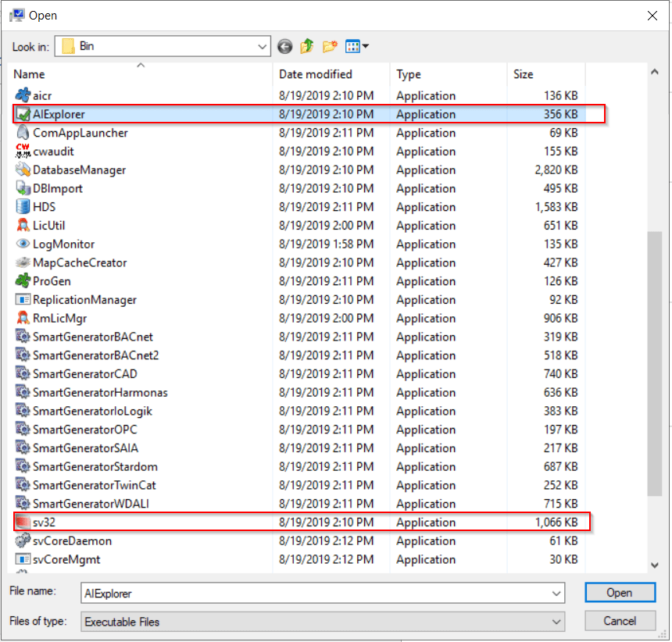672x642 pixels.
Task: Click the svCoreDaemon gear icon
Action: [x=23, y=540]
